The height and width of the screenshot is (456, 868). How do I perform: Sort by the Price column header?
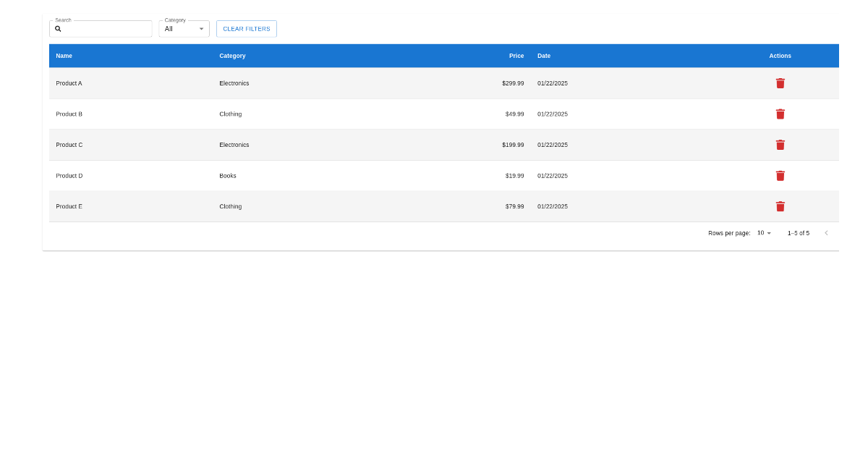click(x=516, y=56)
